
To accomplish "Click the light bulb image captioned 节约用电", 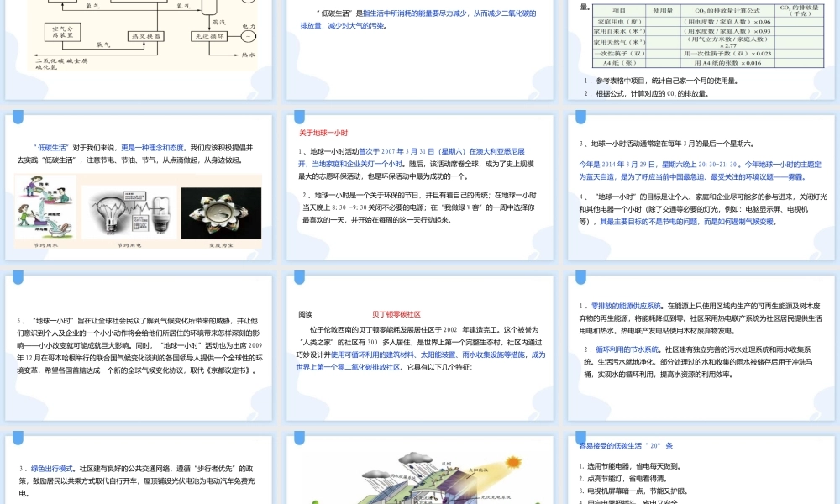I will click(129, 213).
